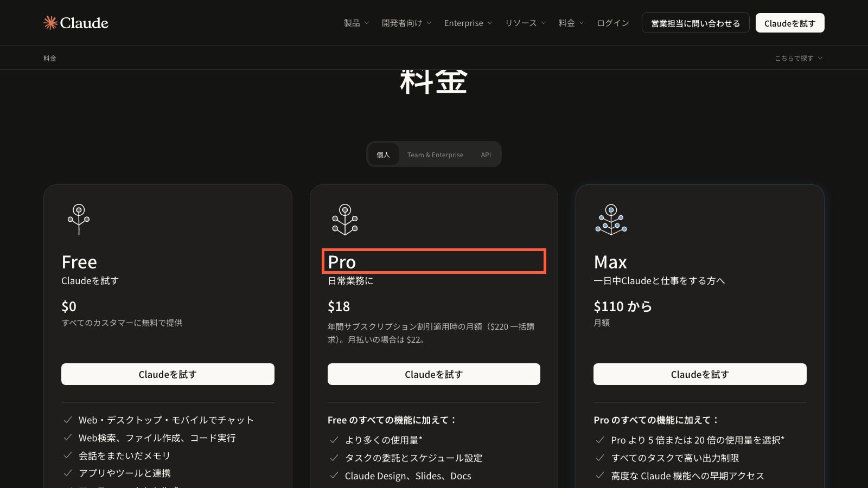Click the $0 price text
This screenshot has width=868, height=488.
click(69, 306)
